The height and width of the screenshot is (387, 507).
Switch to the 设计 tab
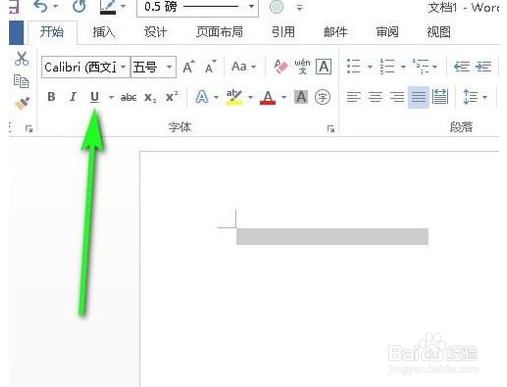coord(155,32)
